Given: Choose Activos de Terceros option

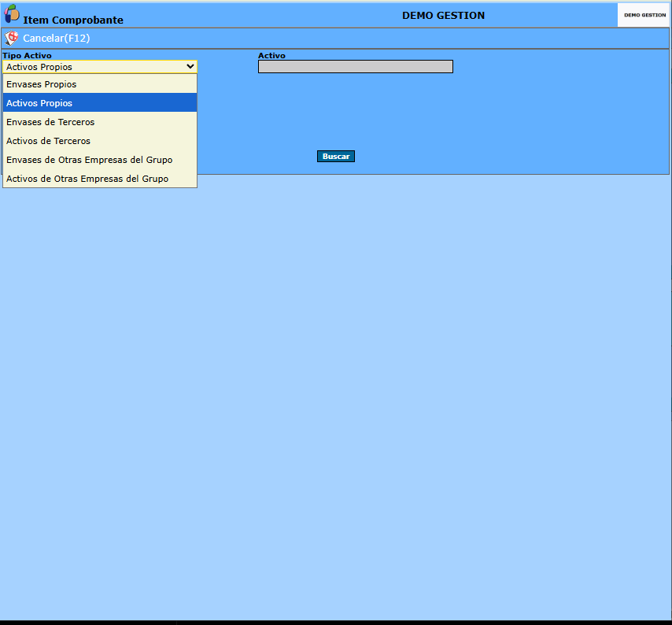Looking at the screenshot, I should pyautogui.click(x=100, y=141).
